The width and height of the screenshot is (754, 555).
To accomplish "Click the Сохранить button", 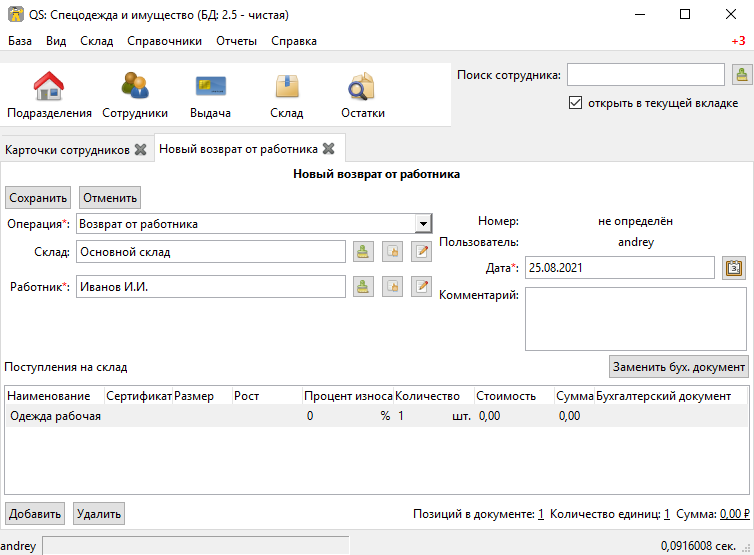I will (38, 198).
